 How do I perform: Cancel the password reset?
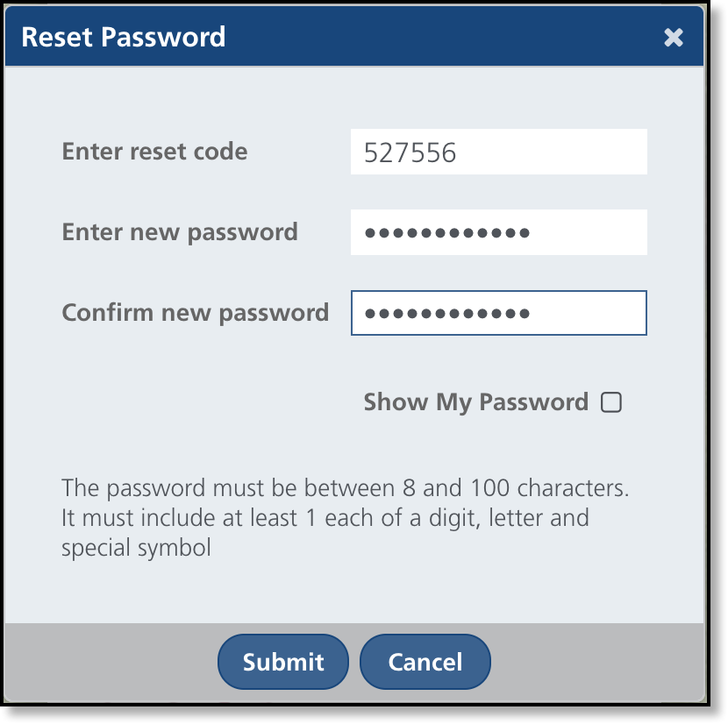[425, 662]
